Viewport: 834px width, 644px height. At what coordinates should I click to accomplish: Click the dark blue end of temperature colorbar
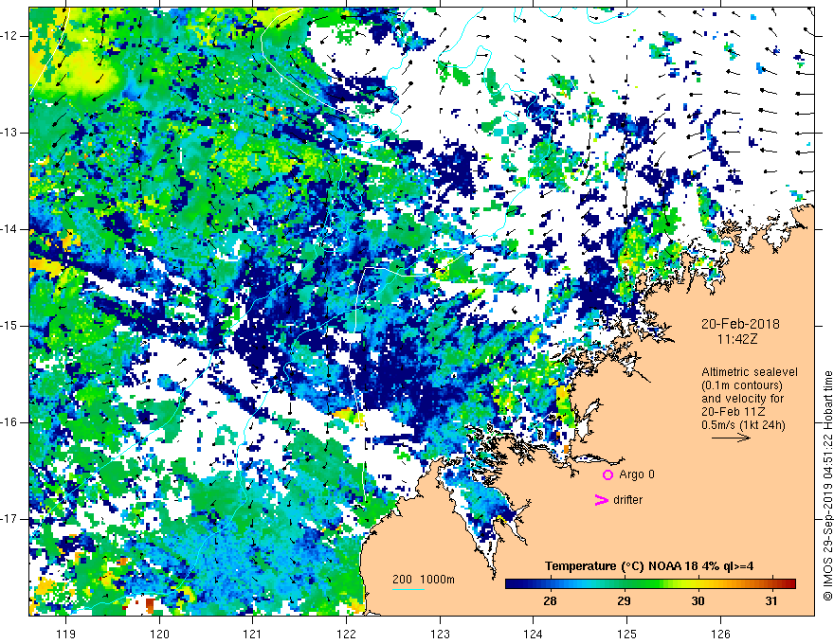click(512, 584)
